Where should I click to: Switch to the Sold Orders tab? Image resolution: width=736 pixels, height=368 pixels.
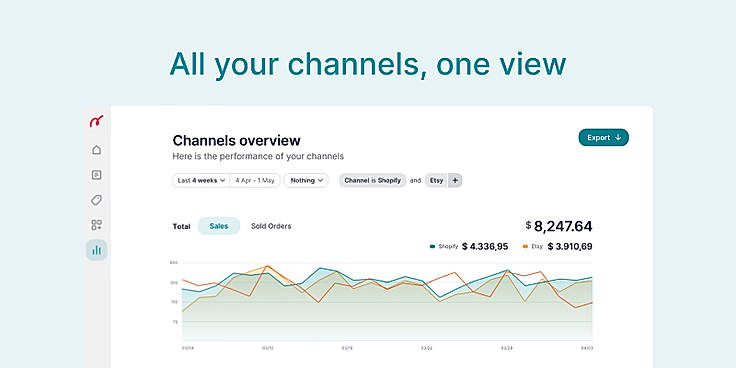[x=271, y=226]
